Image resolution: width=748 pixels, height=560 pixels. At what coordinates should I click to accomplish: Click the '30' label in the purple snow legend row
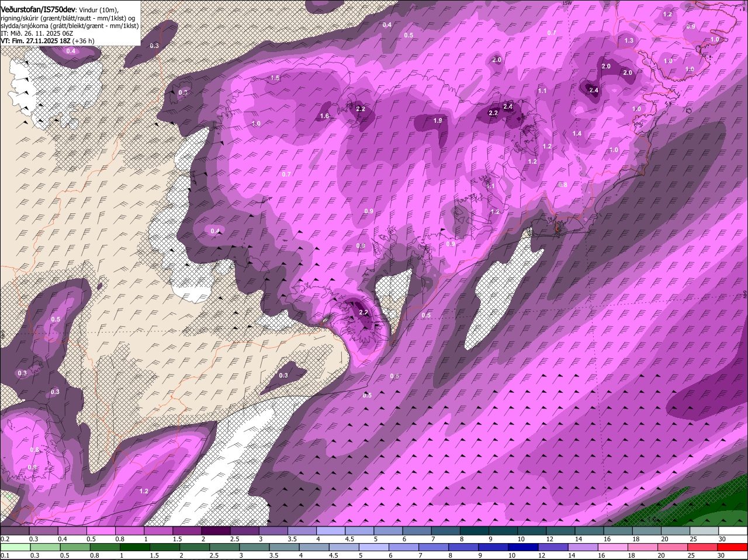722,538
